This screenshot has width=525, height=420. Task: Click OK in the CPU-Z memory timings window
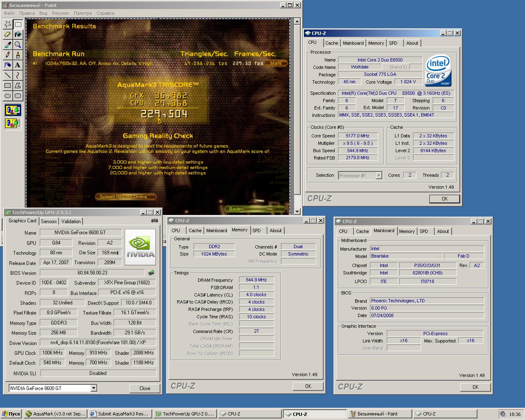(x=308, y=386)
